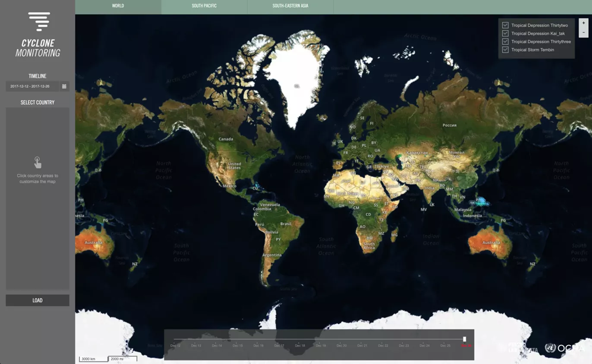Screen dimensions: 592x364
Task: Zoom out the map with minus button
Action: click(x=584, y=33)
